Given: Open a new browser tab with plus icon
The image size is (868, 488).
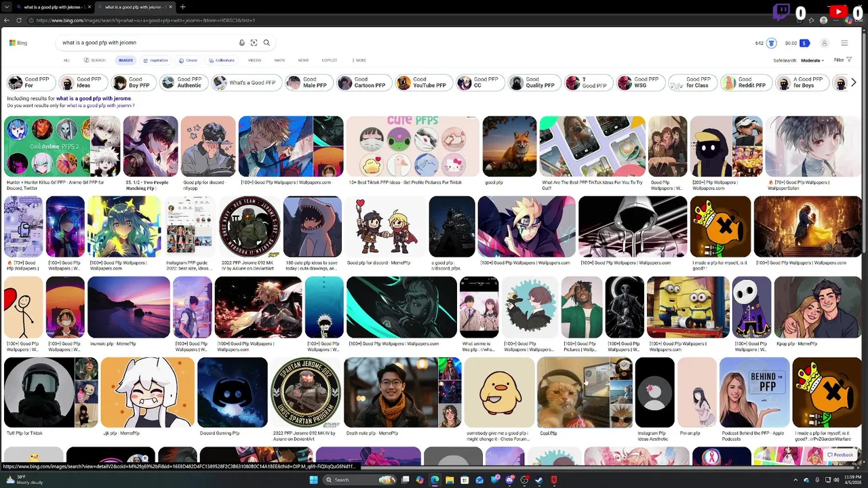Looking at the screenshot, I should click(x=182, y=7).
